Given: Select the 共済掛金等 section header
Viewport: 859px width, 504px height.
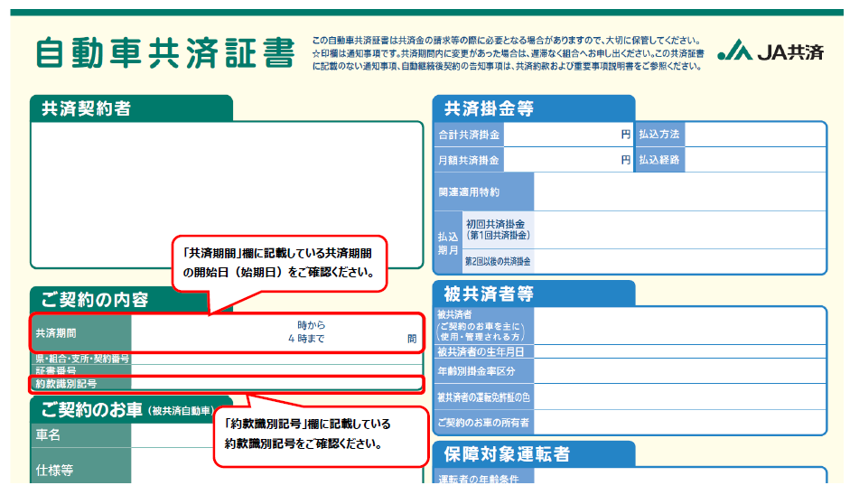Looking at the screenshot, I should click(534, 107).
